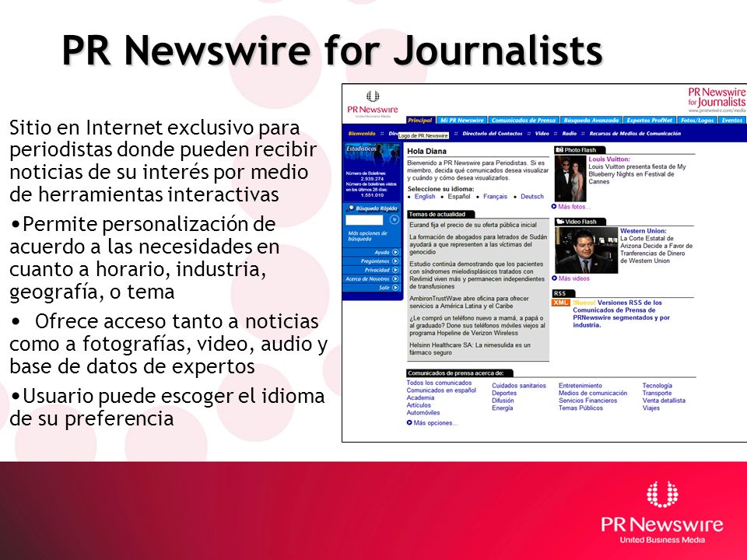Click the round Ir search button
The image size is (747, 560).
(394, 219)
